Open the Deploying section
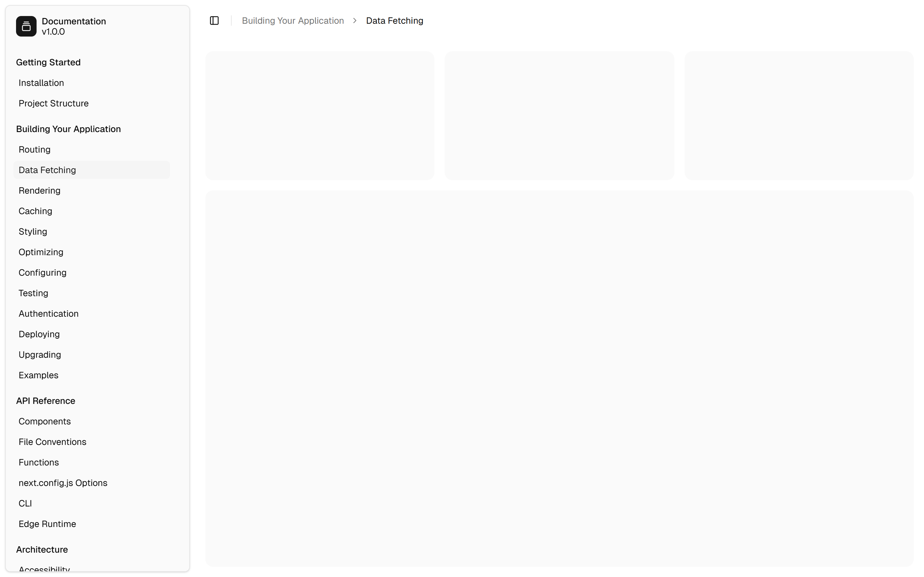This screenshot has height=577, width=924. click(x=39, y=334)
